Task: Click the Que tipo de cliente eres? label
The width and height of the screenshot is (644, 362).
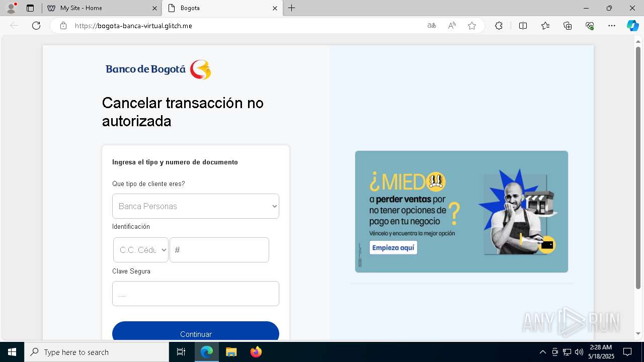Action: click(148, 184)
